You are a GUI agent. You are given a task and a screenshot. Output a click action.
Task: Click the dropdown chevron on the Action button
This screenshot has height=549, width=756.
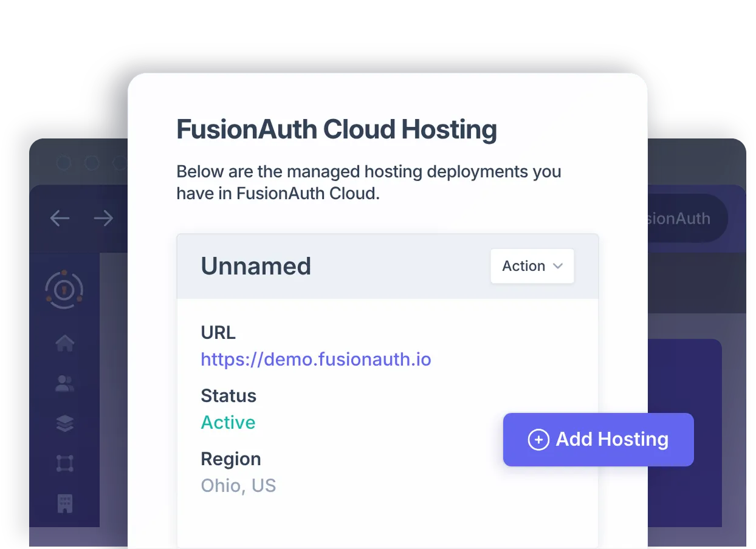558,266
